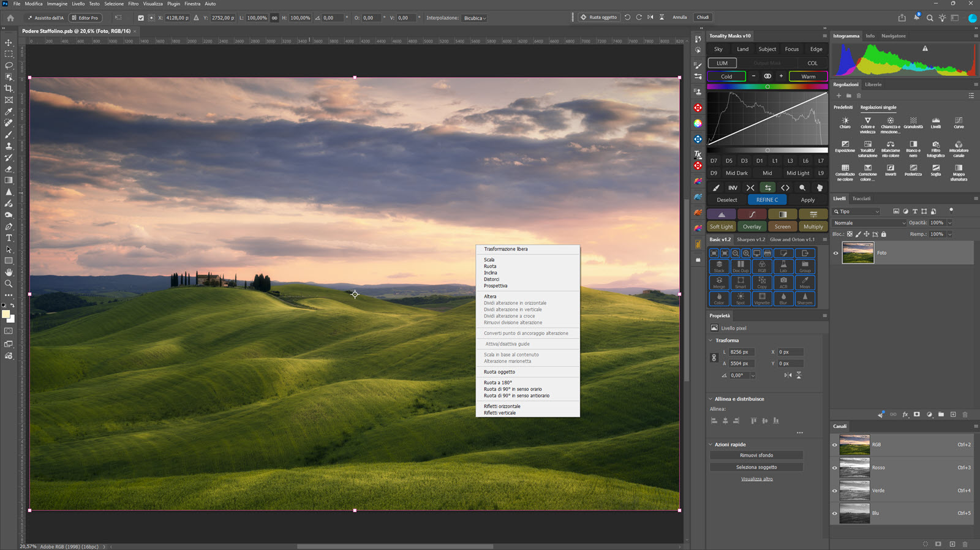Image resolution: width=980 pixels, height=550 pixels.
Task: Open the Visualizza altro link
Action: pyautogui.click(x=756, y=479)
